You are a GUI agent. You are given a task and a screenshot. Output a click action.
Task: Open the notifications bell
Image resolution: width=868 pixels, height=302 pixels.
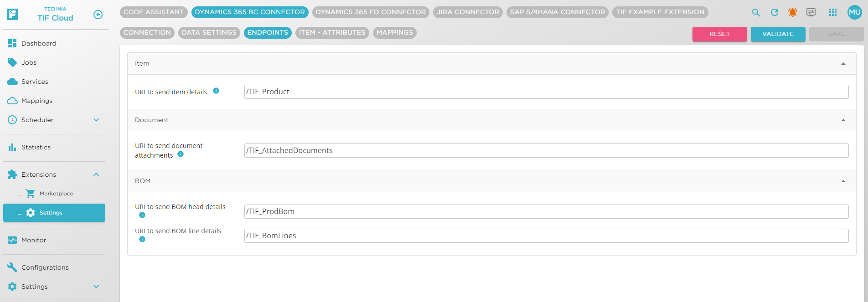pyautogui.click(x=793, y=13)
